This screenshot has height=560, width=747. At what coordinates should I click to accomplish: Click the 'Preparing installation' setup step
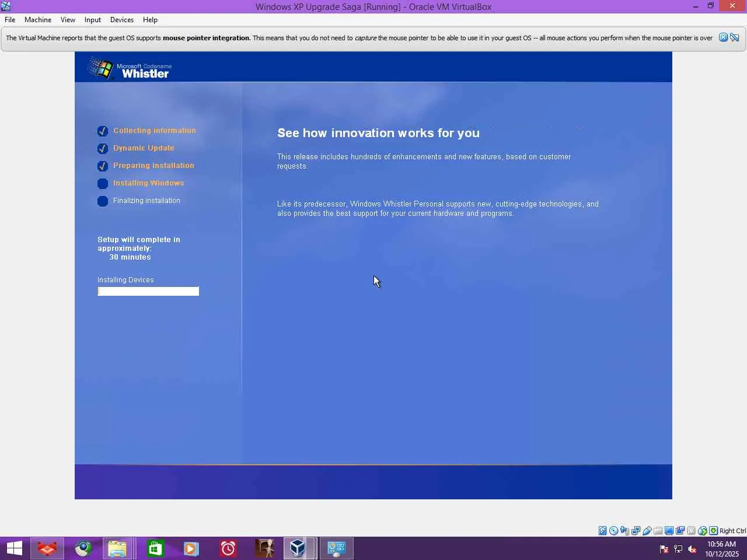point(153,166)
